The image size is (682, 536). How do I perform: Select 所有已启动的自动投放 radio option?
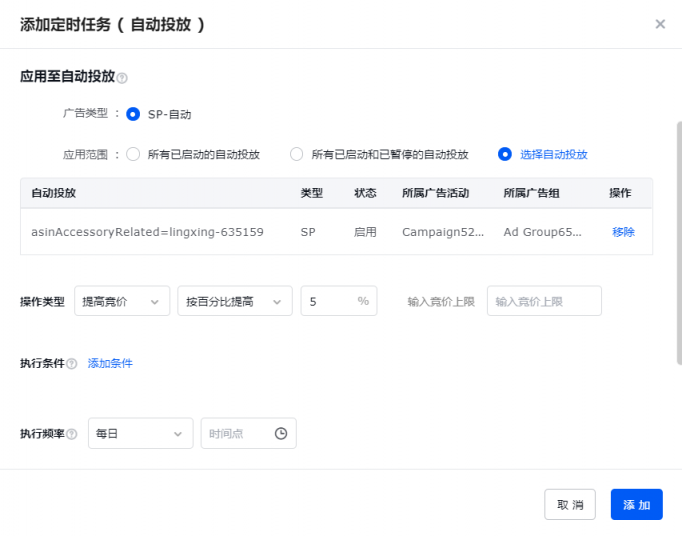pos(133,154)
